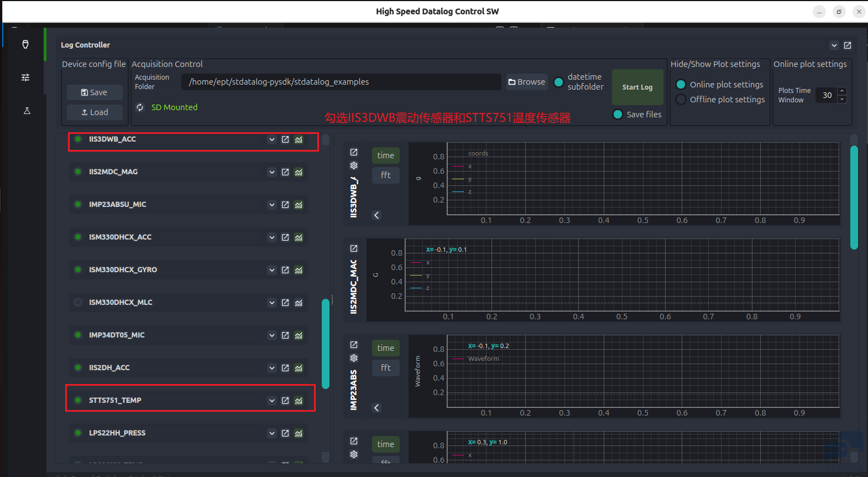
Task: Open the flask icon in left sidebar
Action: point(27,111)
